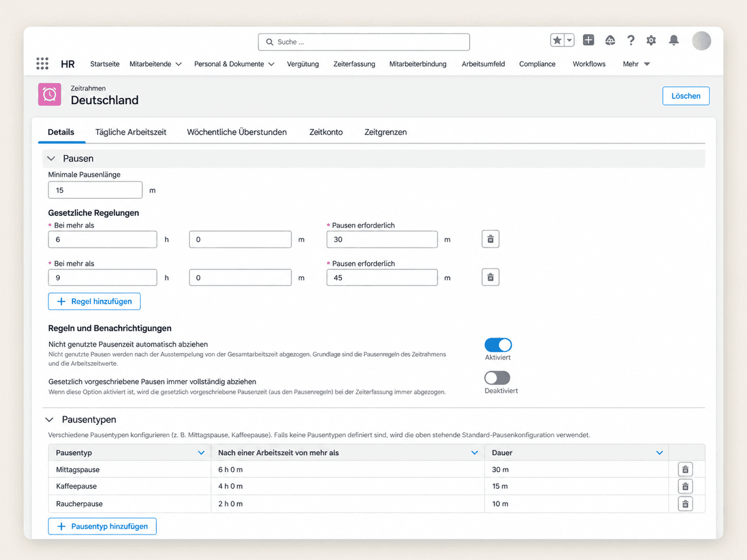
Task: Click the hours field showing 6
Action: [102, 239]
